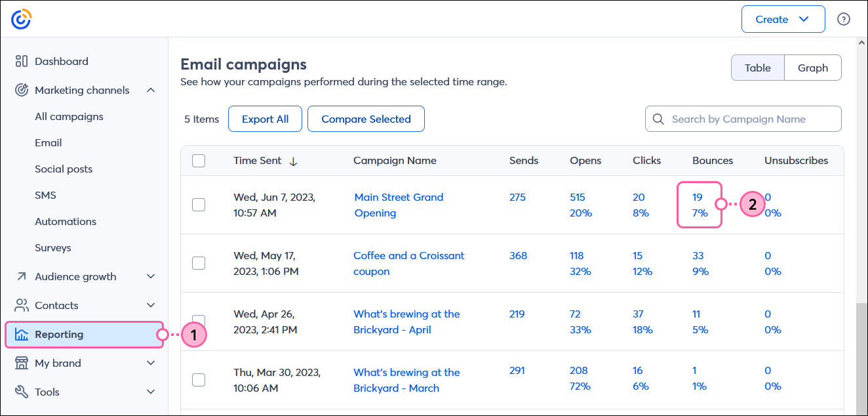Check the Main Street Grand Opening row checkbox
Image resolution: width=868 pixels, height=416 pixels.
pos(199,205)
